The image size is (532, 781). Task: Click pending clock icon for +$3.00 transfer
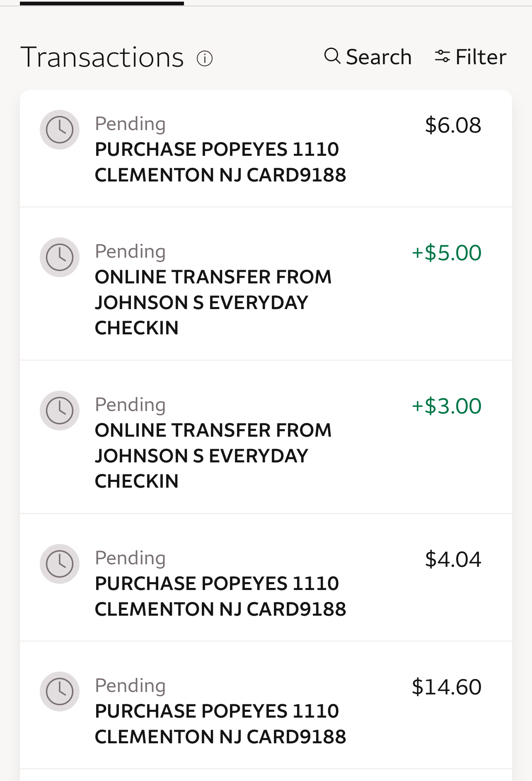pyautogui.click(x=60, y=411)
